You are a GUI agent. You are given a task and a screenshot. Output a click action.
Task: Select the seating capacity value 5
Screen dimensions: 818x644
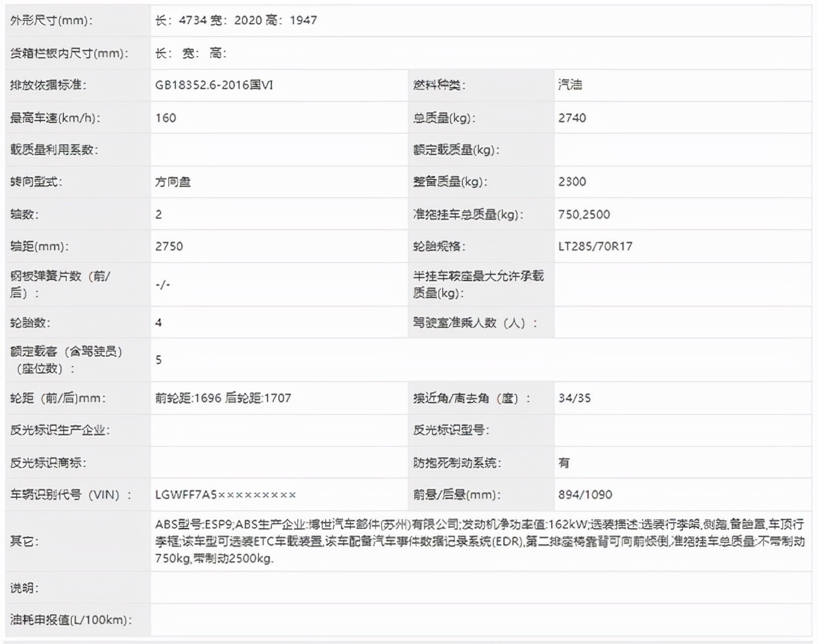pos(158,360)
